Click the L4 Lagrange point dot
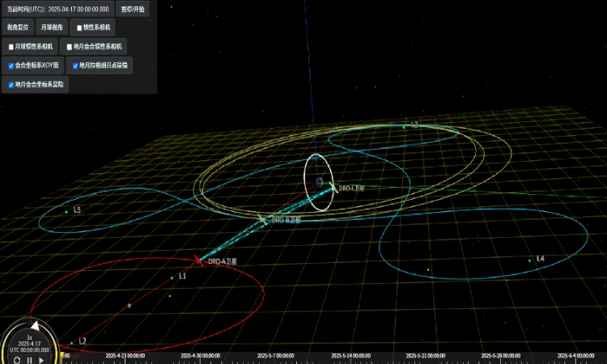Viewport: 607px width, 364px height. point(530,260)
